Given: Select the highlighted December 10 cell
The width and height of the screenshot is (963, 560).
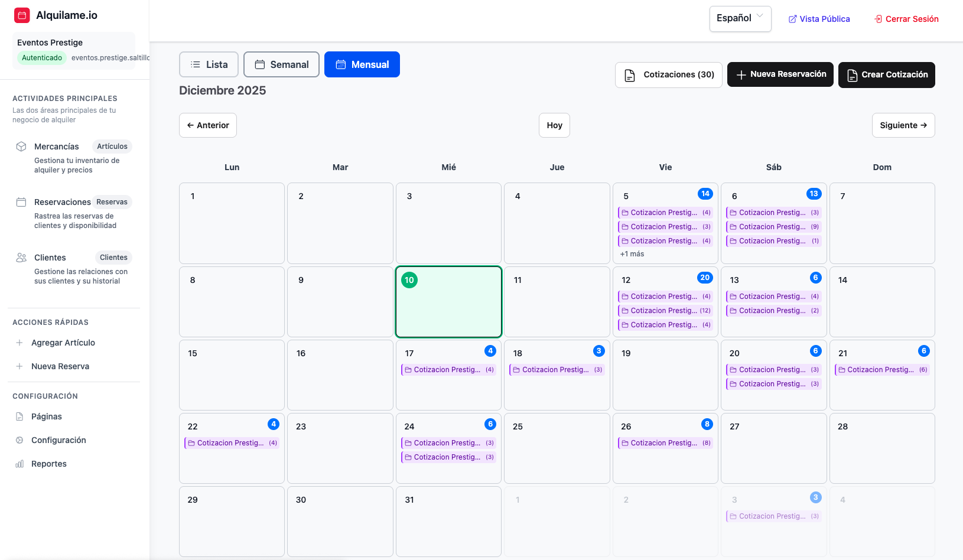Looking at the screenshot, I should 448,302.
